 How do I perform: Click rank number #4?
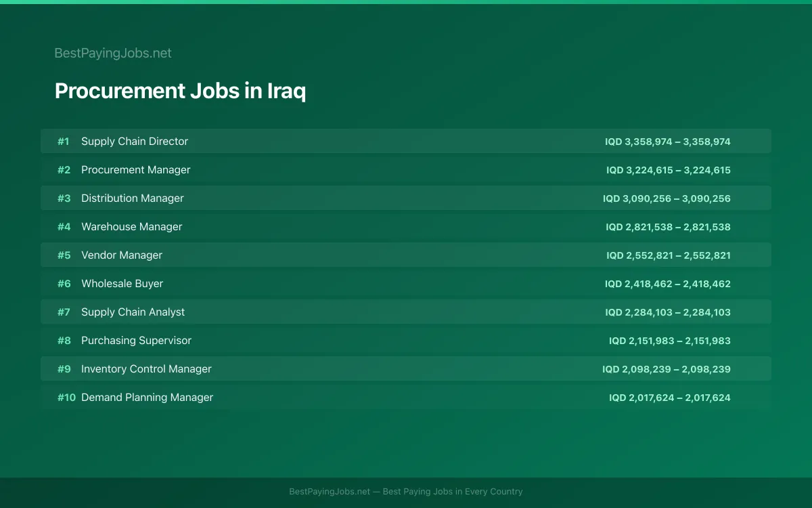64,227
